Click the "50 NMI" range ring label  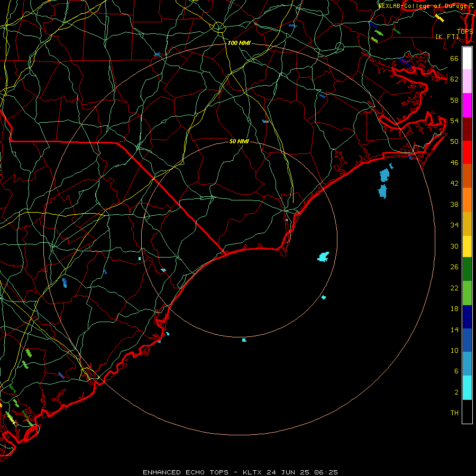tap(239, 141)
